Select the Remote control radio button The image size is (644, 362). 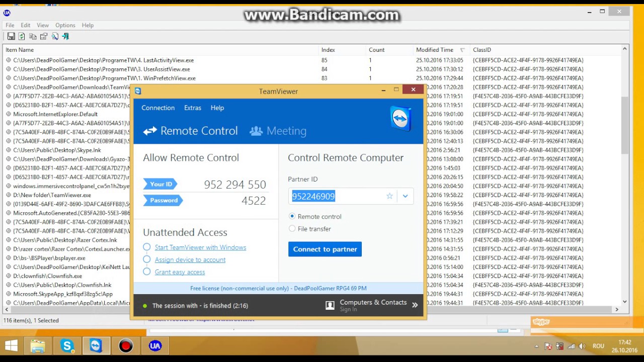tap(292, 216)
